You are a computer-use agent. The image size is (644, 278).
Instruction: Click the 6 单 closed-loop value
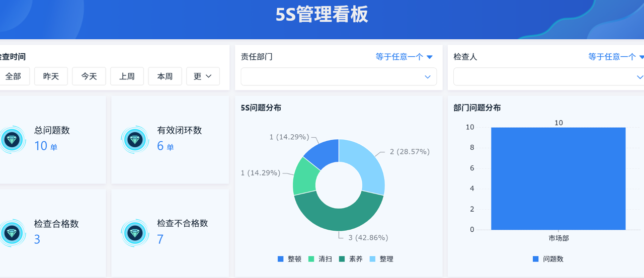pos(166,146)
